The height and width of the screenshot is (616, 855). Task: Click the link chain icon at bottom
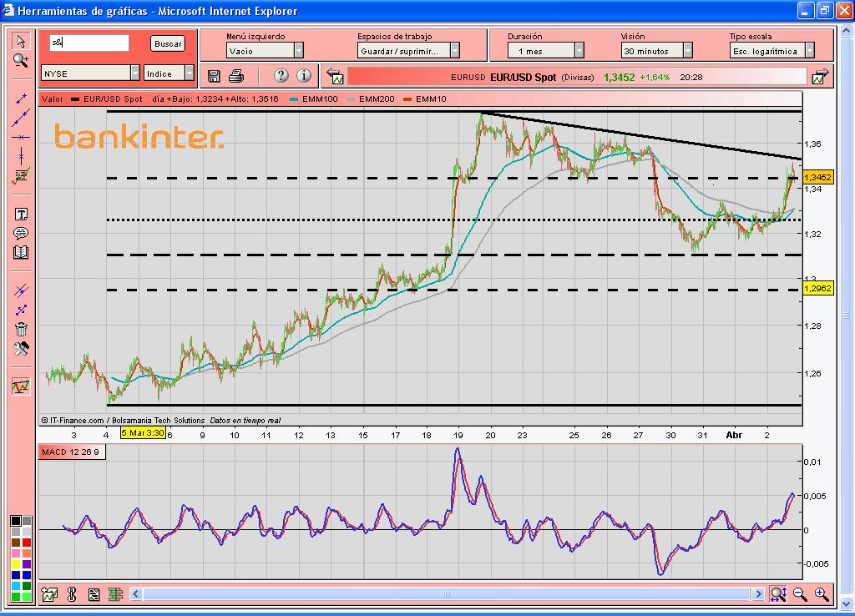(x=72, y=594)
